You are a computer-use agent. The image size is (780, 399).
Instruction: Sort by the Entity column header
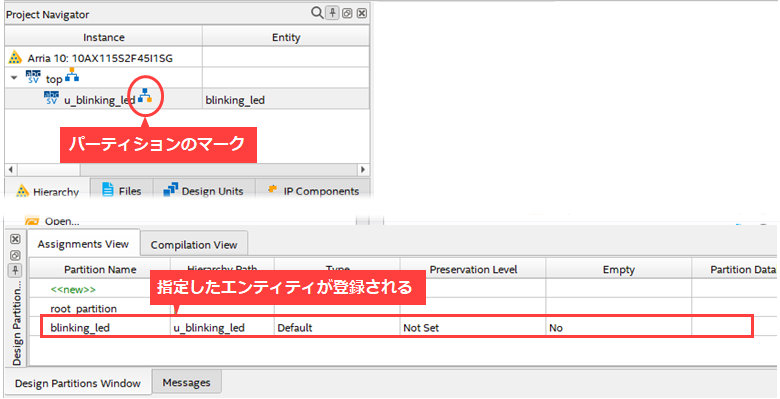coord(286,37)
